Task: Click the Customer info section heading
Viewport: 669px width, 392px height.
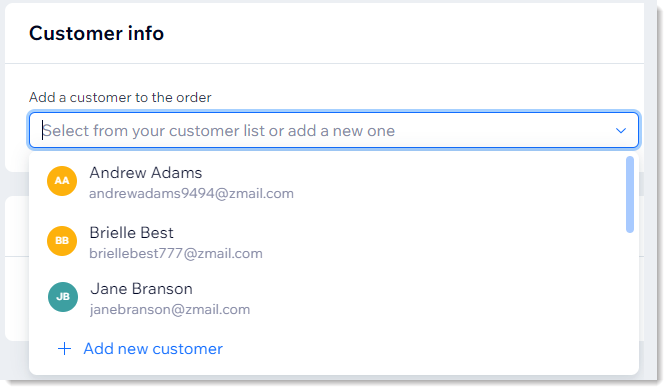Action: point(96,33)
